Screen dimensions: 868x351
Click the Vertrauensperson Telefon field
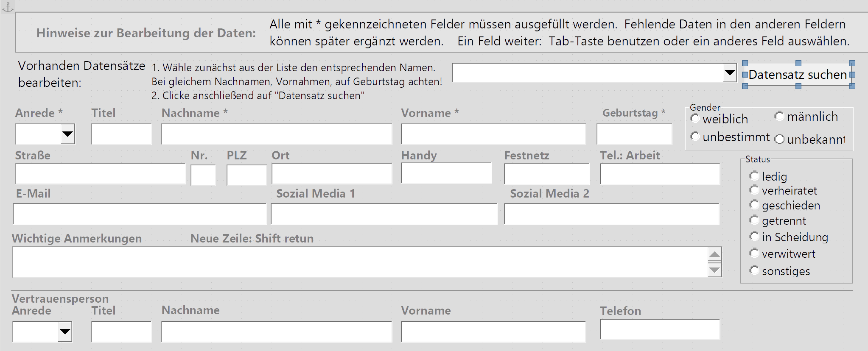pos(660,330)
